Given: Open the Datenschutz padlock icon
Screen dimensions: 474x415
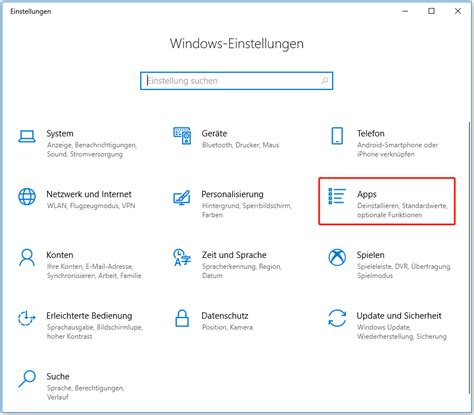Looking at the screenshot, I should click(x=182, y=318).
